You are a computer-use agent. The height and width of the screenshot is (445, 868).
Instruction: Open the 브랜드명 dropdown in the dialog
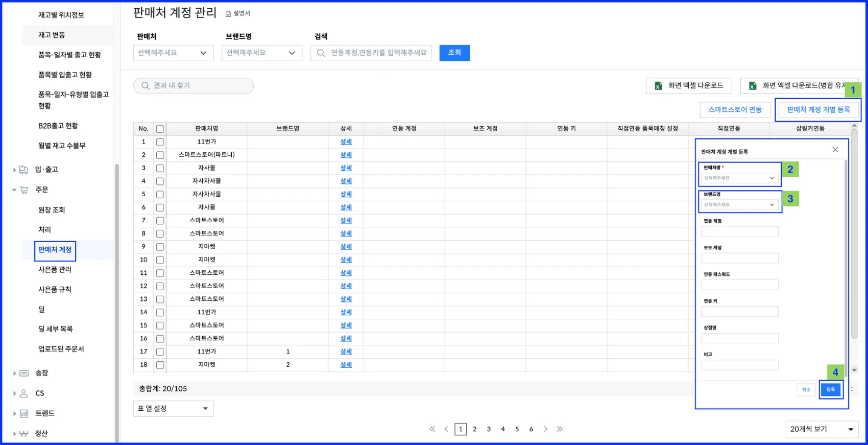tap(739, 205)
